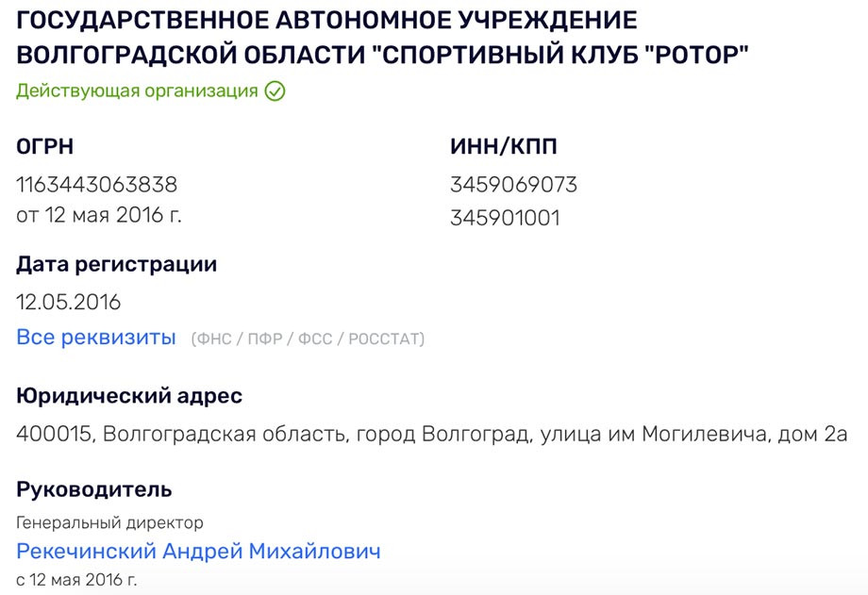868x595 pixels.
Task: Click the Юридический адрес heading
Action: click(129, 396)
